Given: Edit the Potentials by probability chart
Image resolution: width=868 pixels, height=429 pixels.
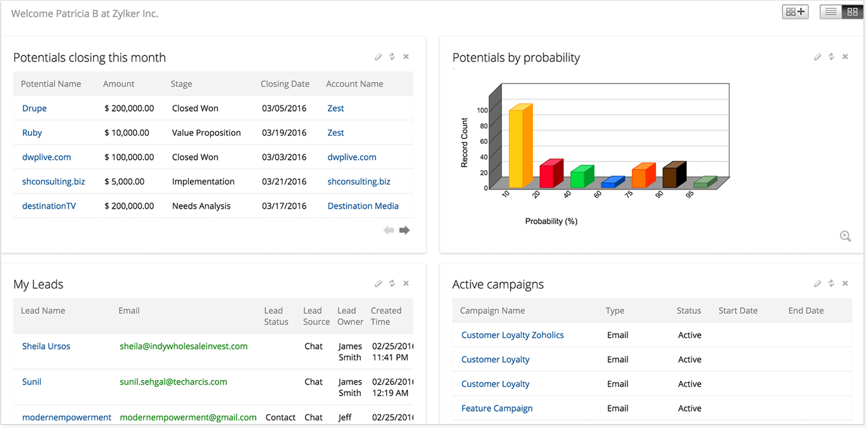Looking at the screenshot, I should (x=818, y=57).
